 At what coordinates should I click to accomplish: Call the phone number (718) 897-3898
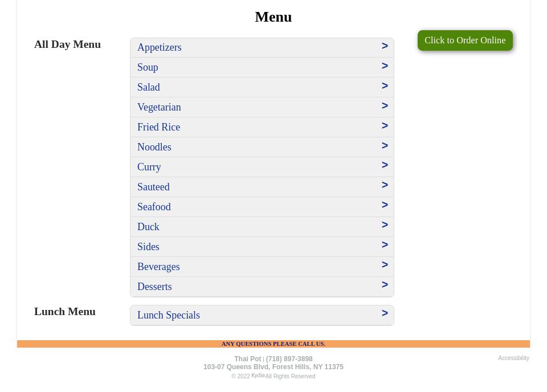pyautogui.click(x=289, y=359)
